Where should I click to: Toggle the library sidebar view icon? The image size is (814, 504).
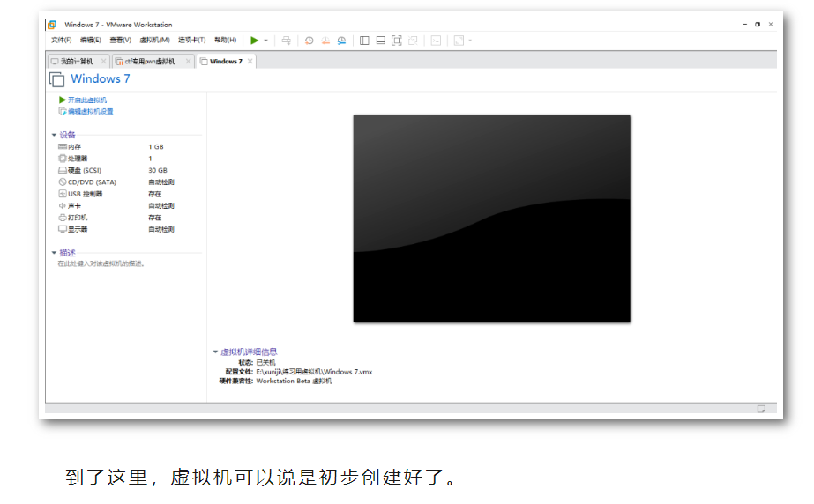coord(364,41)
